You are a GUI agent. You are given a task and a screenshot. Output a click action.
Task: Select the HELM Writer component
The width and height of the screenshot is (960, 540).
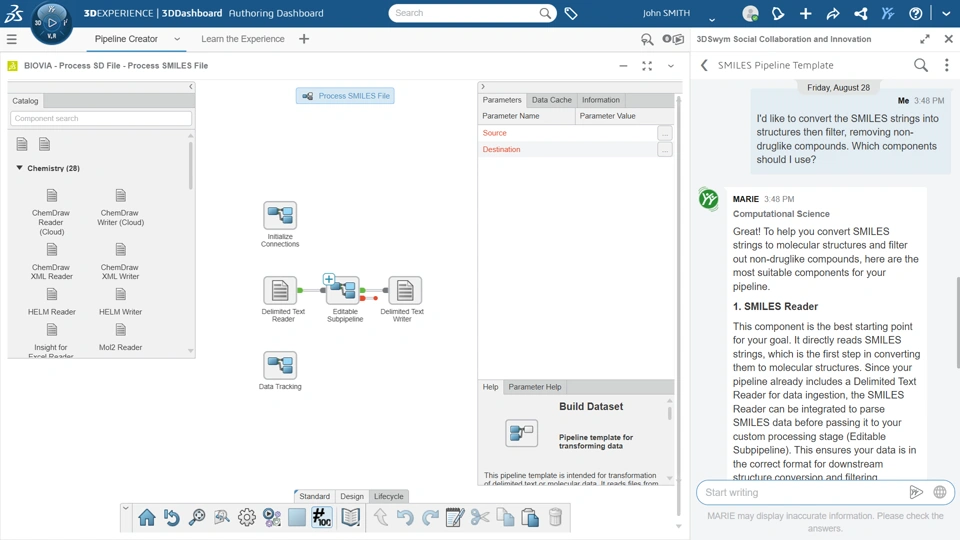[121, 302]
